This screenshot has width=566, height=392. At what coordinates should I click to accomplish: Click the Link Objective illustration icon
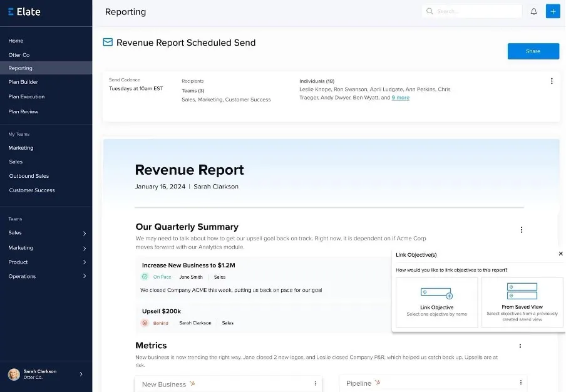436,292
